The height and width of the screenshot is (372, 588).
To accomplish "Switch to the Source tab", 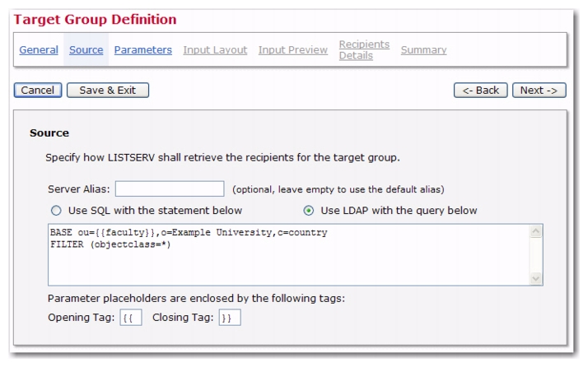I will point(86,50).
